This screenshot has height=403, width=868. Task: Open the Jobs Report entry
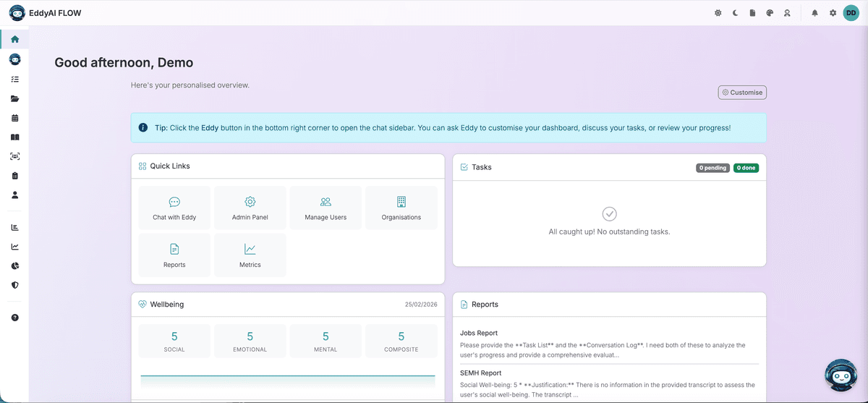tap(609, 344)
